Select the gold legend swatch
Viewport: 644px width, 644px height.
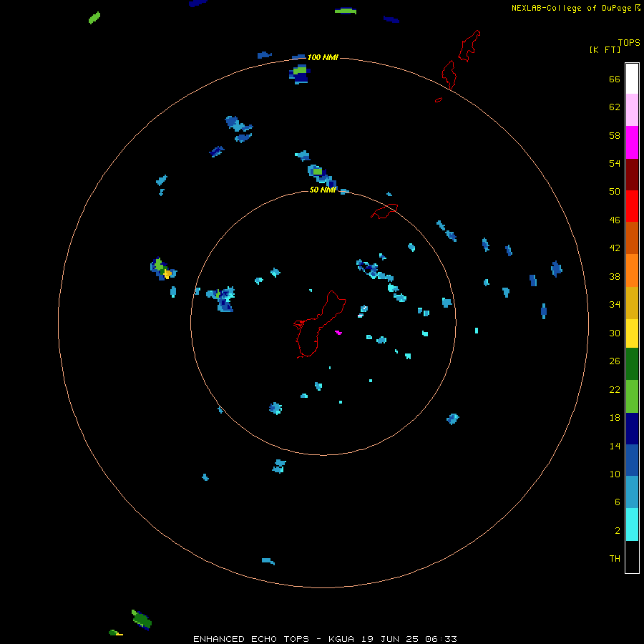(x=632, y=303)
